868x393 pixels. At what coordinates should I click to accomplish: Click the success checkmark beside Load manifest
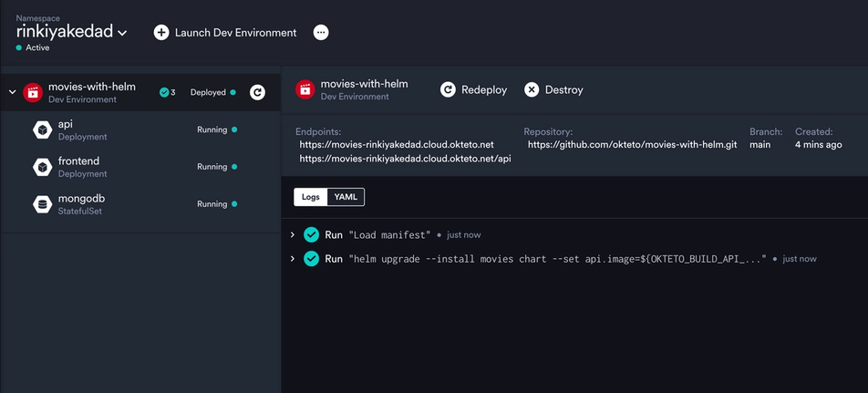[x=312, y=234]
